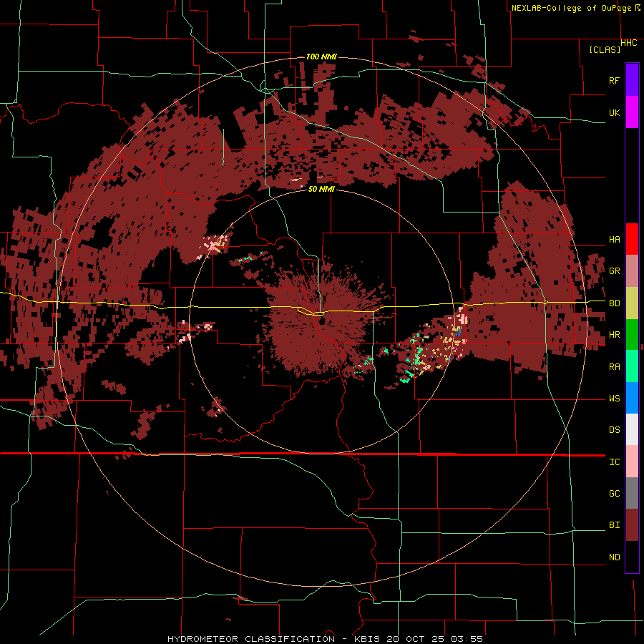Click the UK magenta legend swatch
The height and width of the screenshot is (644, 644).
(x=632, y=112)
